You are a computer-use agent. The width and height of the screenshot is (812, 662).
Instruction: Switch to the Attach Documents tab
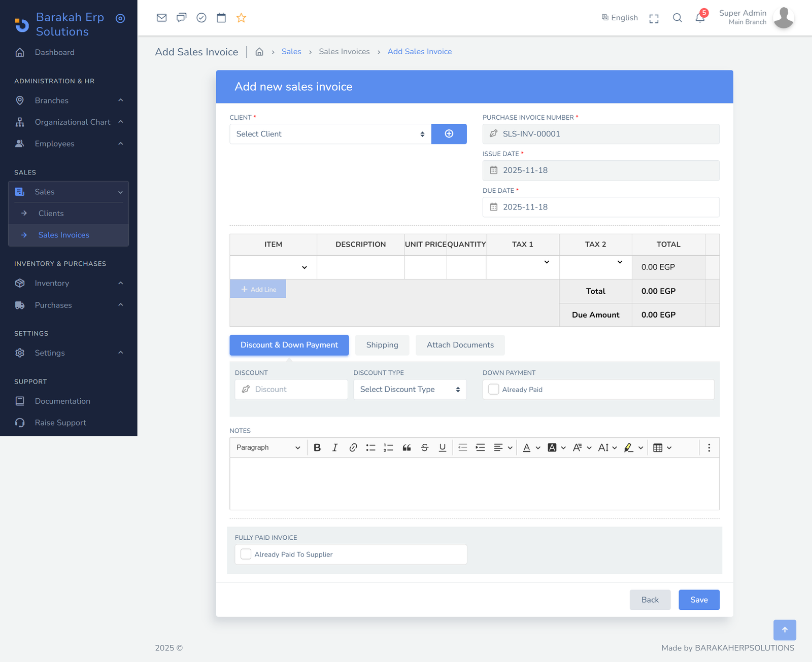[460, 345]
